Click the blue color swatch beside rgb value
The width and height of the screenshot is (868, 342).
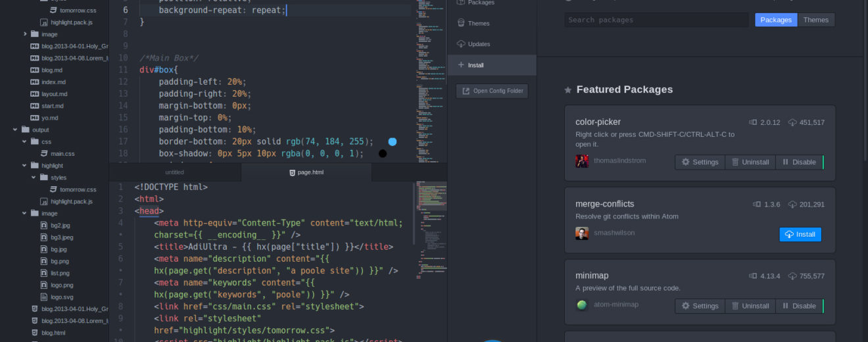click(x=393, y=141)
